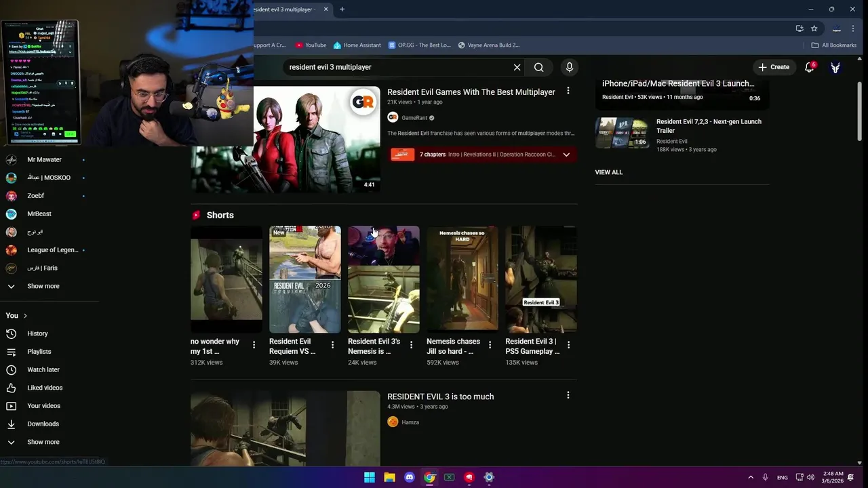
Task: Play the Resident Evil Games Best Multiplayer thumbnail
Action: [285, 139]
